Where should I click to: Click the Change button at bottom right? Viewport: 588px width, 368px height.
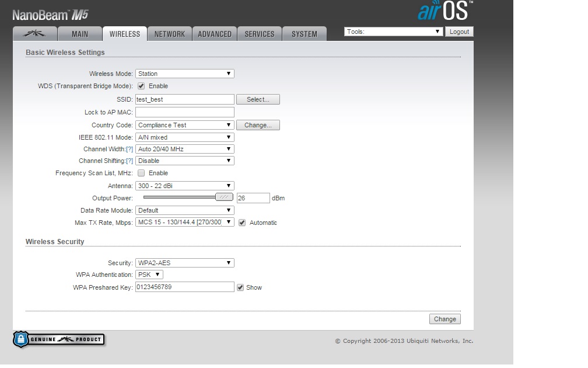point(444,319)
